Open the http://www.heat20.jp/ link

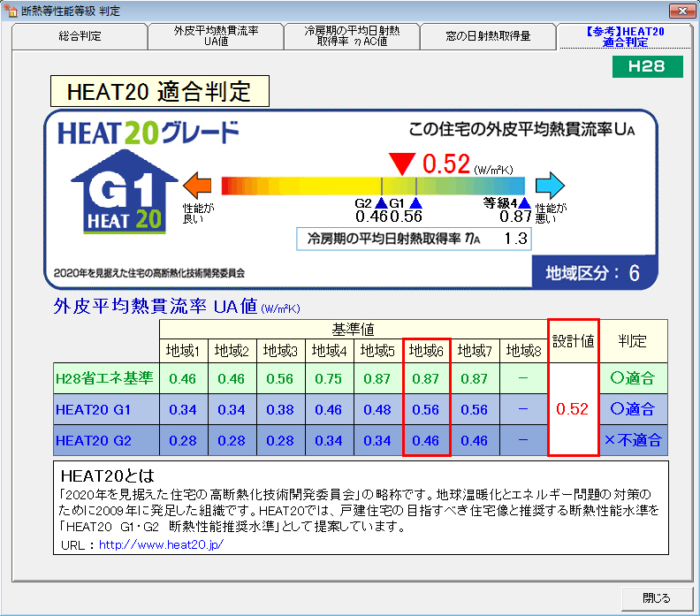tap(161, 544)
